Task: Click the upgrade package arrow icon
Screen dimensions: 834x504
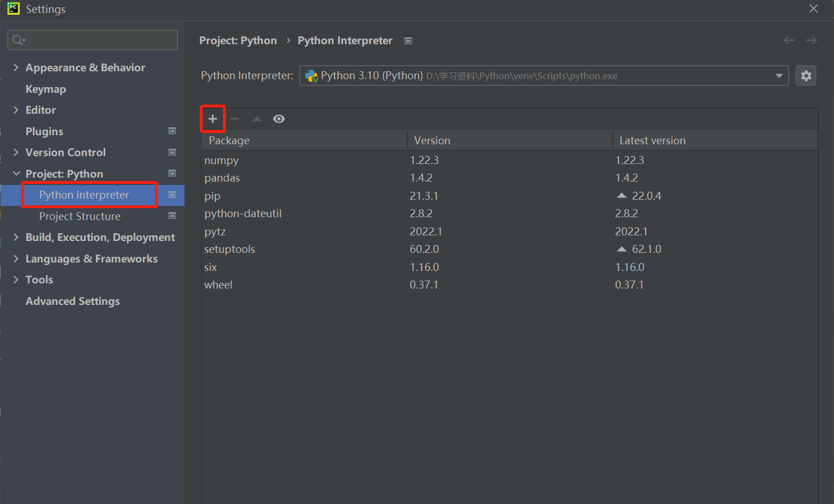Action: click(257, 119)
